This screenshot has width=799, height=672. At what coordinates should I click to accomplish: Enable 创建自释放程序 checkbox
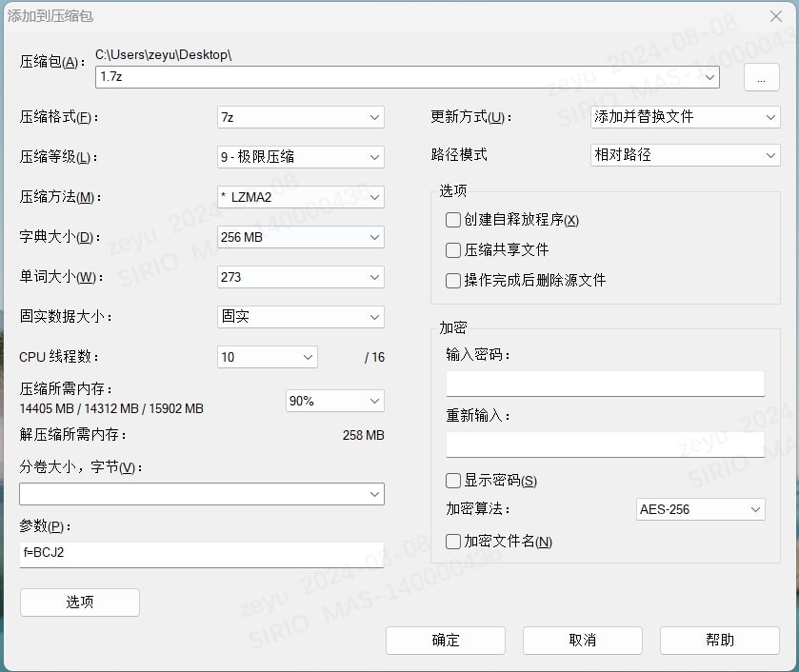click(x=453, y=220)
